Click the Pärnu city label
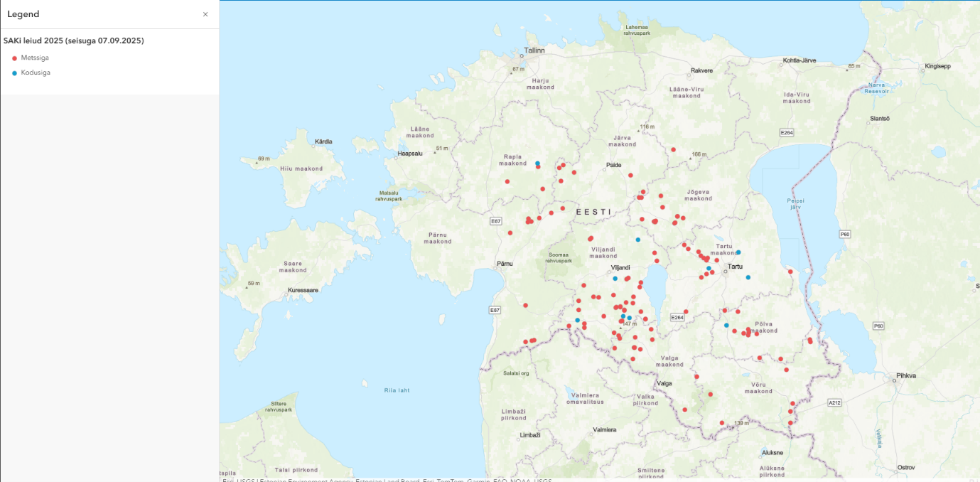Screen dimensions: 980x482 click(x=505, y=264)
